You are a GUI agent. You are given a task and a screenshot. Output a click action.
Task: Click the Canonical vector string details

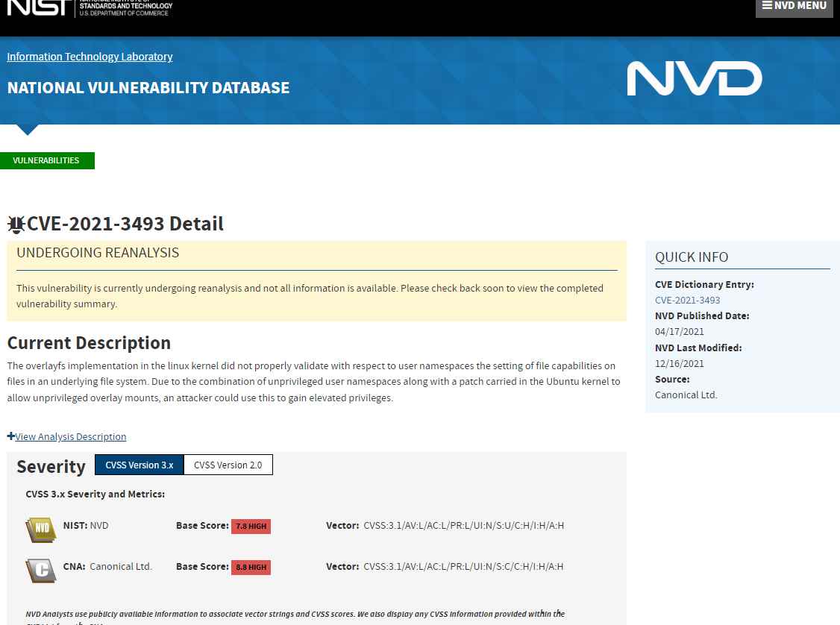[463, 566]
